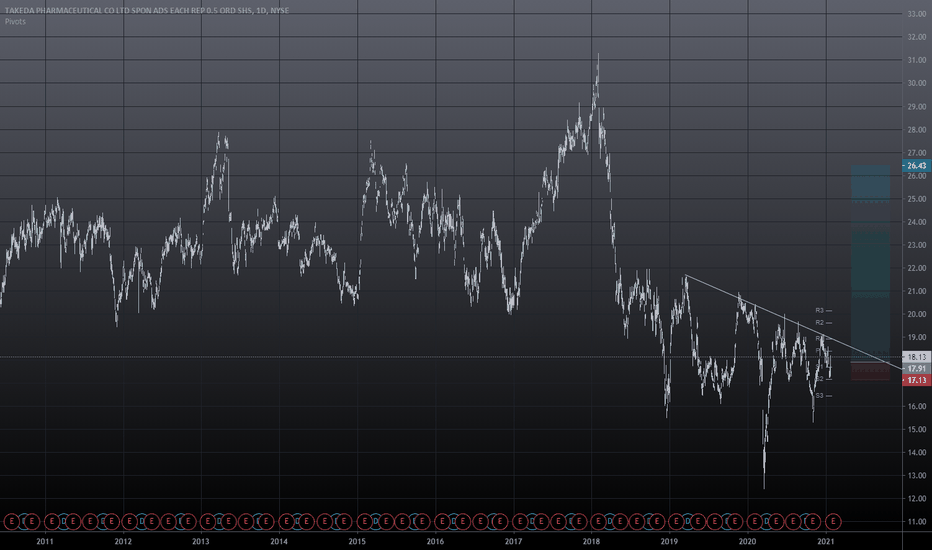Click the 2017 label on the time axis

tap(513, 541)
